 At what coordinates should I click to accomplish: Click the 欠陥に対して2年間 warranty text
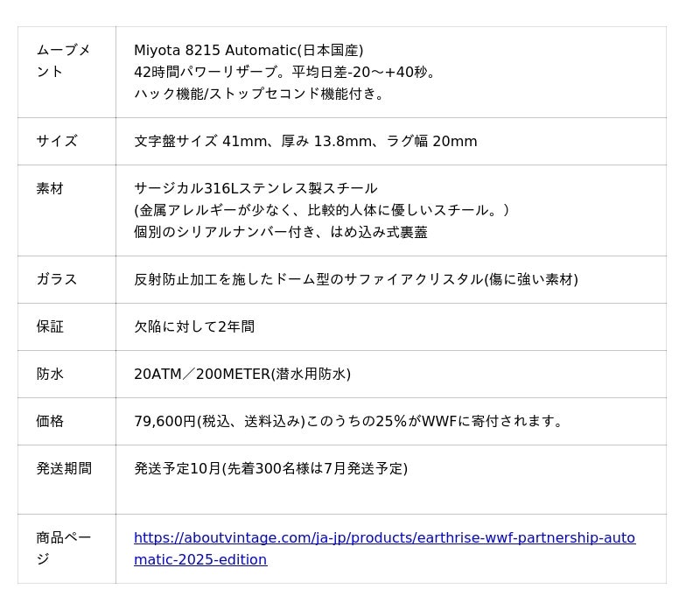coord(194,327)
